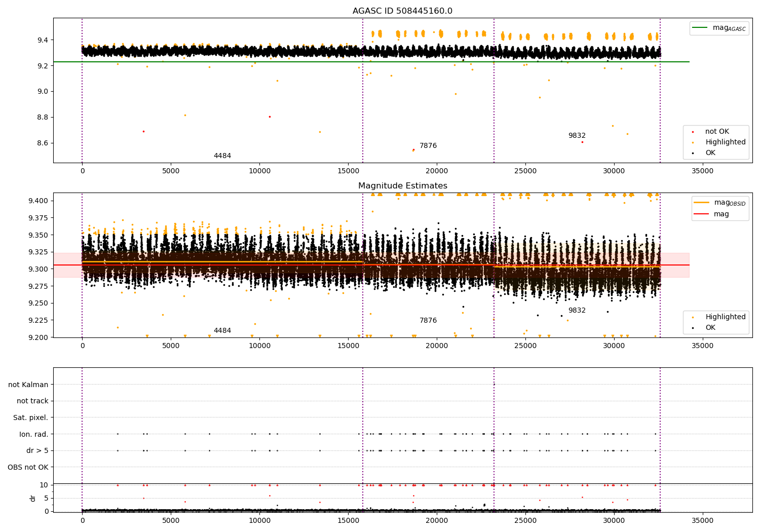Image resolution: width=760 pixels, height=532 pixels.
Task: Click the 'OK' entry in the top plot legend
Action: 710,153
